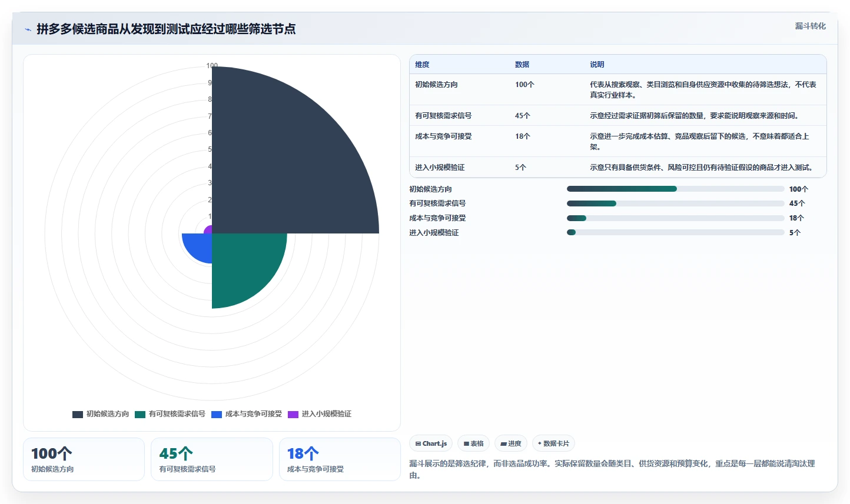This screenshot has width=850, height=504.
Task: Click the 5个 progress value
Action: [x=795, y=233]
